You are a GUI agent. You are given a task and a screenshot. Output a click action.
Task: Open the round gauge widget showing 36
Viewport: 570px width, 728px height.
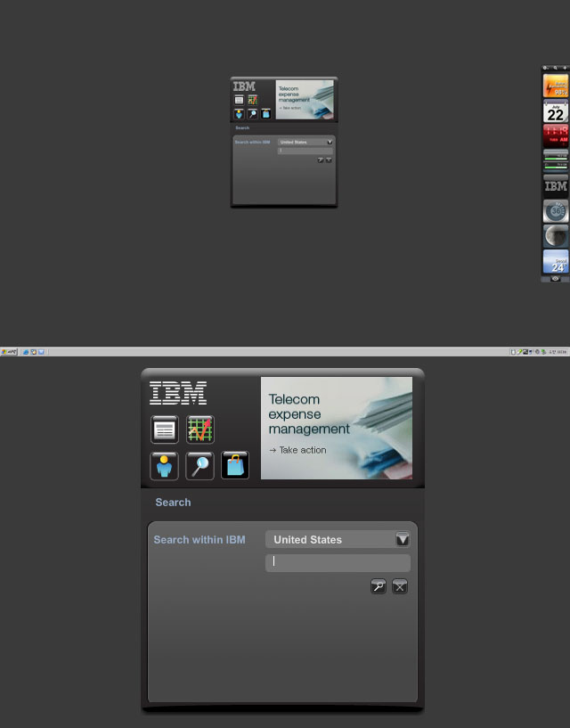556,211
